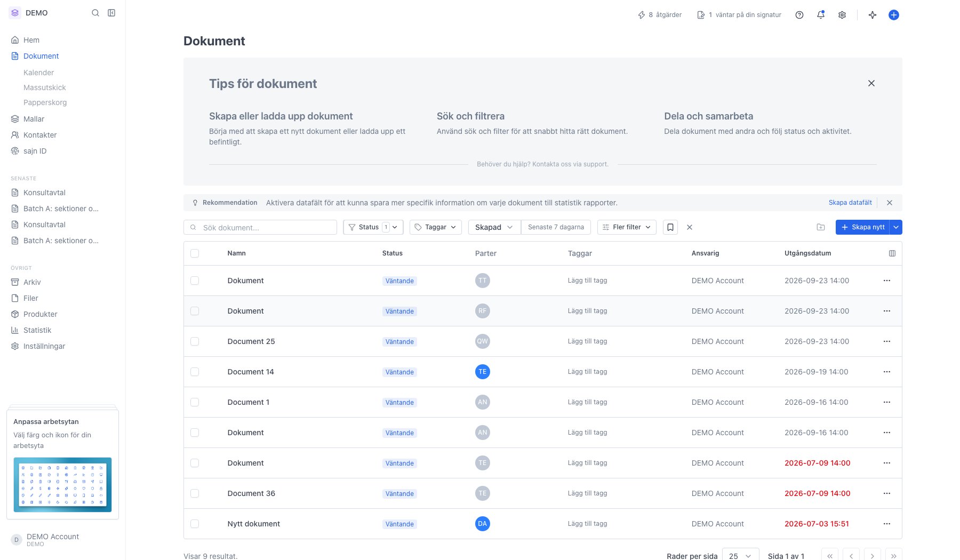Open Mallar in sidebar
Image resolution: width=960 pixels, height=560 pixels.
tap(34, 119)
